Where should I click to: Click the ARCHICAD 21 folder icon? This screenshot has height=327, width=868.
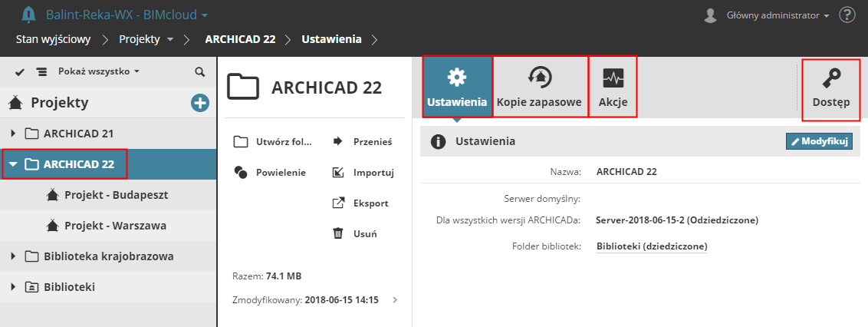click(32, 134)
